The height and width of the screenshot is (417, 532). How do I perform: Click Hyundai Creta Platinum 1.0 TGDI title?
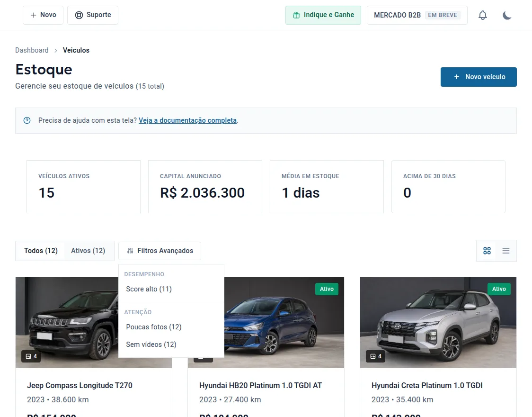427,385
